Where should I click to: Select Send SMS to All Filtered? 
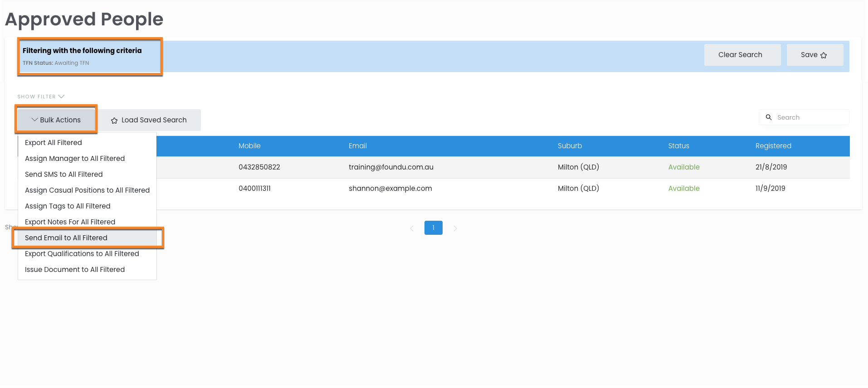click(x=64, y=175)
